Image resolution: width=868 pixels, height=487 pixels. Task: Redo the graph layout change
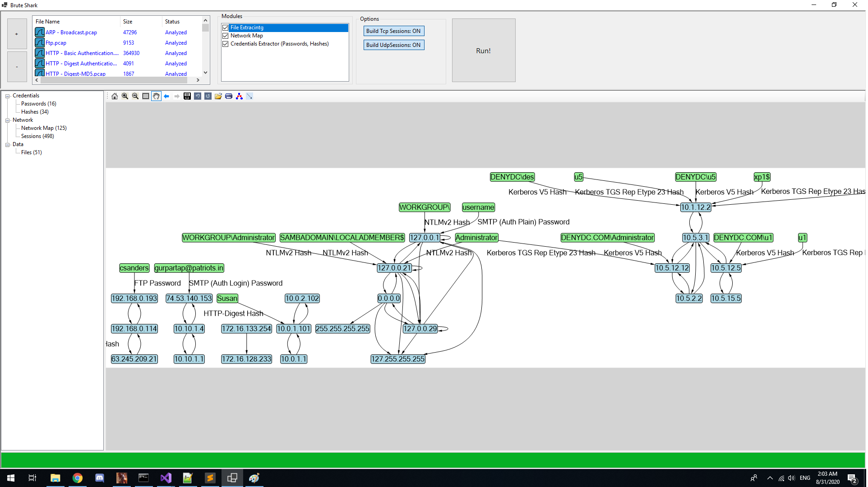point(208,96)
